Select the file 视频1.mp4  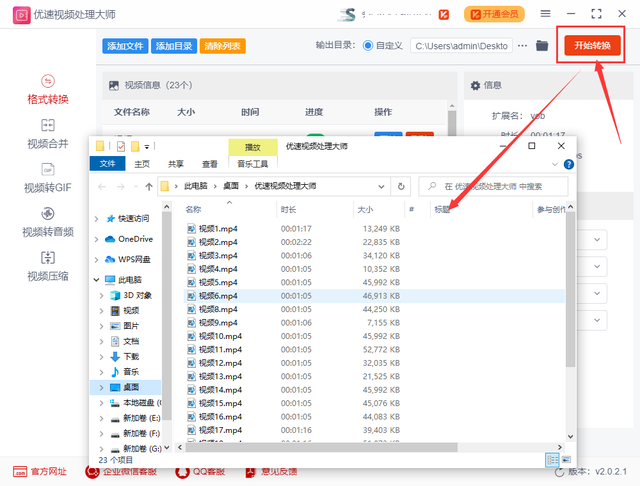coord(218,229)
